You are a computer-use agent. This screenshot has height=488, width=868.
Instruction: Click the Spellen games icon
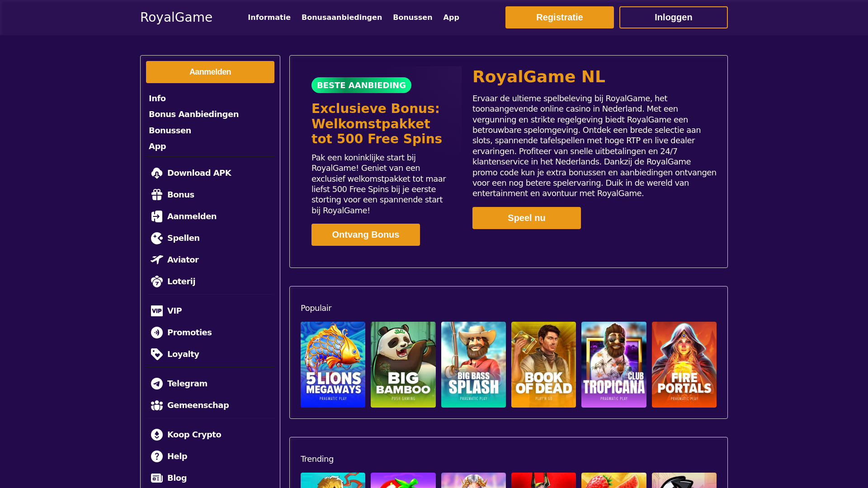point(157,238)
